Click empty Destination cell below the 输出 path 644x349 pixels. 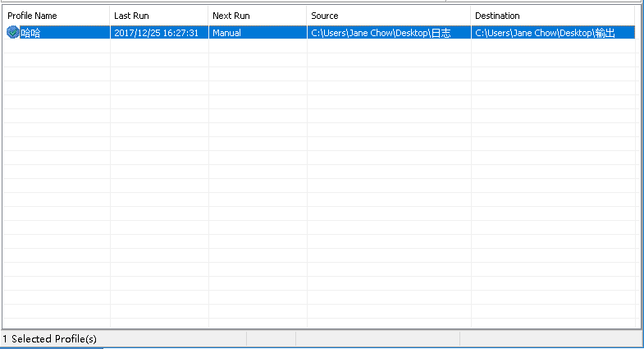553,47
